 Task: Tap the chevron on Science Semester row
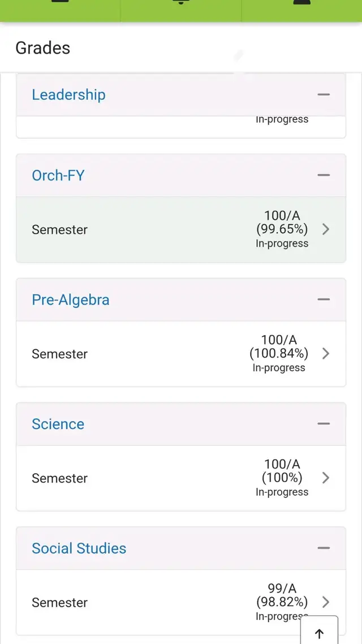(325, 478)
